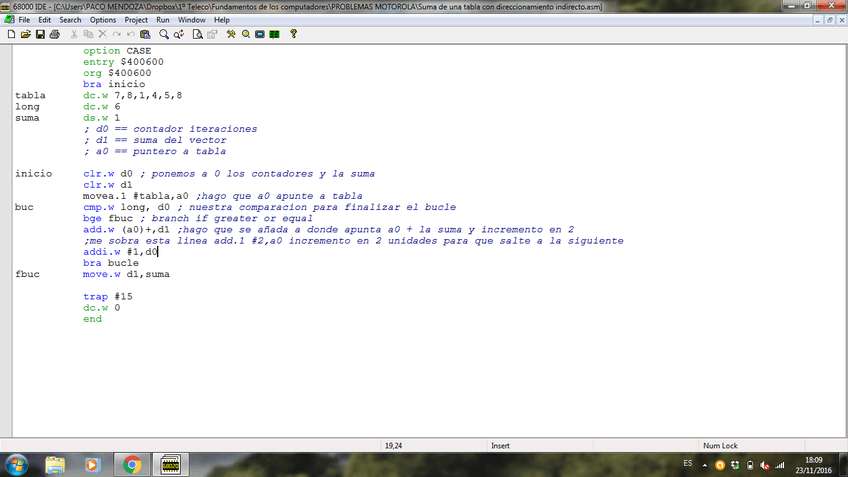
Task: Click the 'bra bucle' instruction
Action: tap(111, 263)
